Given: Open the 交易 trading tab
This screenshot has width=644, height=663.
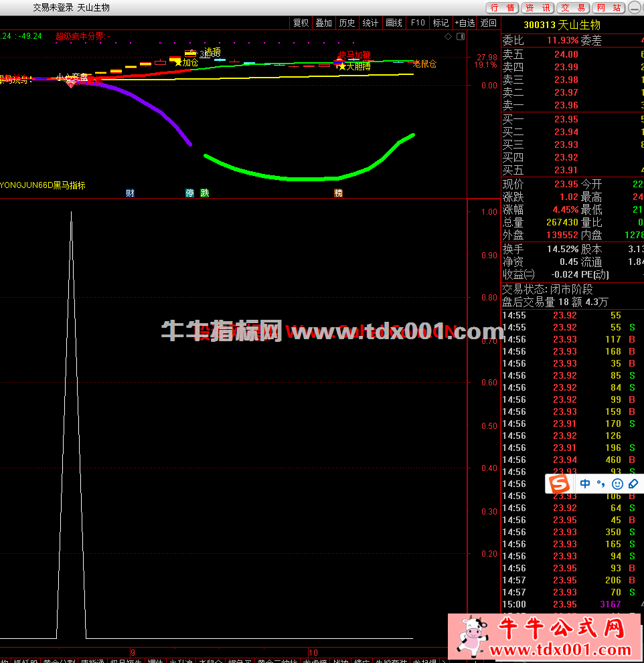Looking at the screenshot, I should click(573, 7).
